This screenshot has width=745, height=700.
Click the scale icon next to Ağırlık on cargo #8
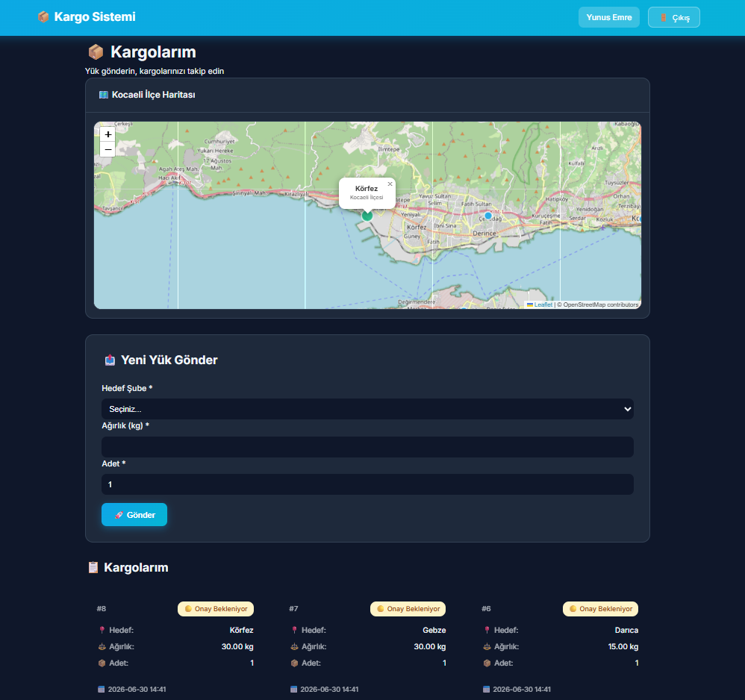pos(102,647)
